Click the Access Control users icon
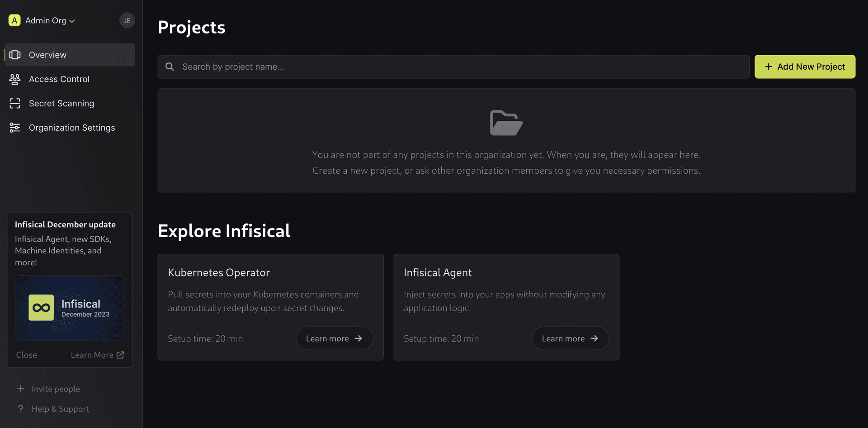The width and height of the screenshot is (868, 428). coord(15,79)
